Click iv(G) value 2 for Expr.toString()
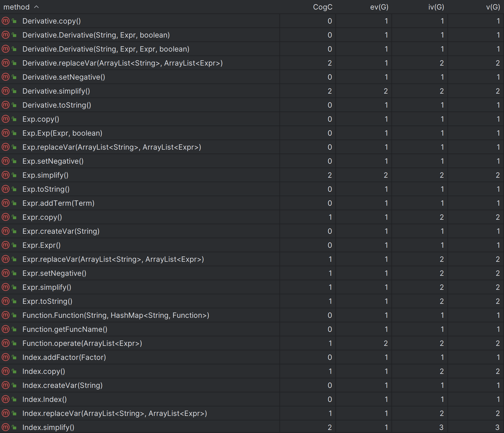504x433 pixels. pyautogui.click(x=442, y=301)
